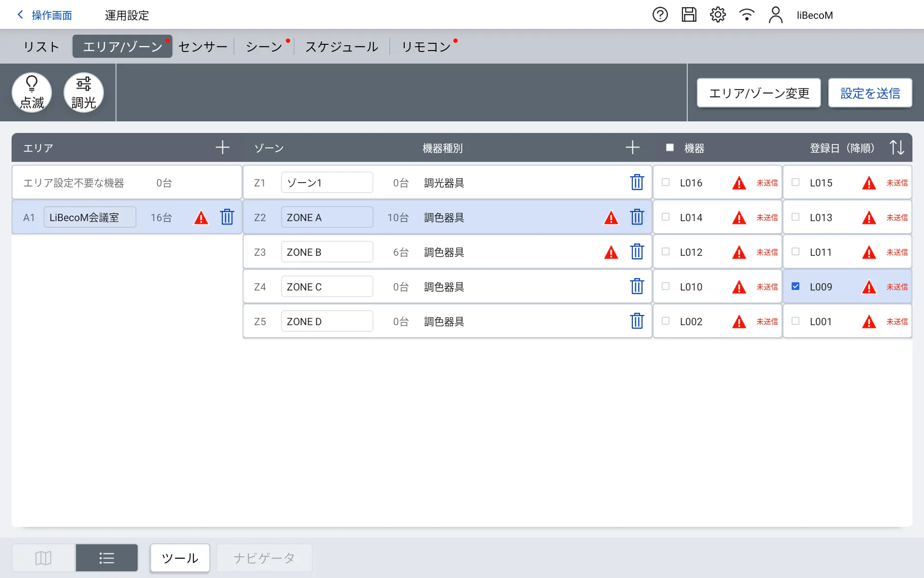Check the L016 device checkbox

point(666,182)
